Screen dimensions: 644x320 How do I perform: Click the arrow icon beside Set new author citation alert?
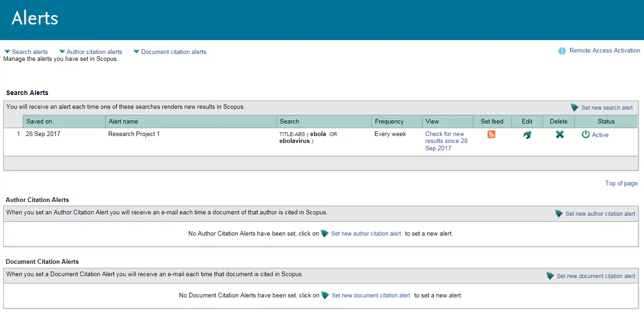[x=559, y=213]
